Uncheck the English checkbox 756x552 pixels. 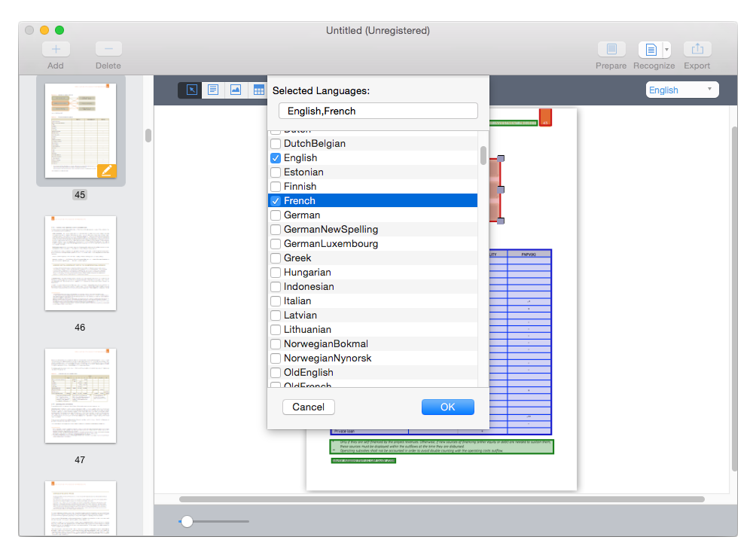tap(276, 158)
